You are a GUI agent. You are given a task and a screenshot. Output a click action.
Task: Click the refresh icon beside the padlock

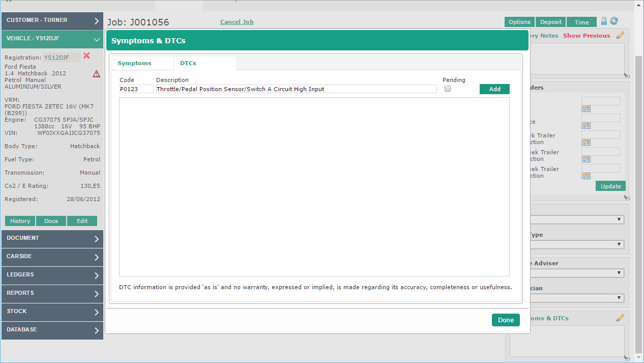coord(614,21)
